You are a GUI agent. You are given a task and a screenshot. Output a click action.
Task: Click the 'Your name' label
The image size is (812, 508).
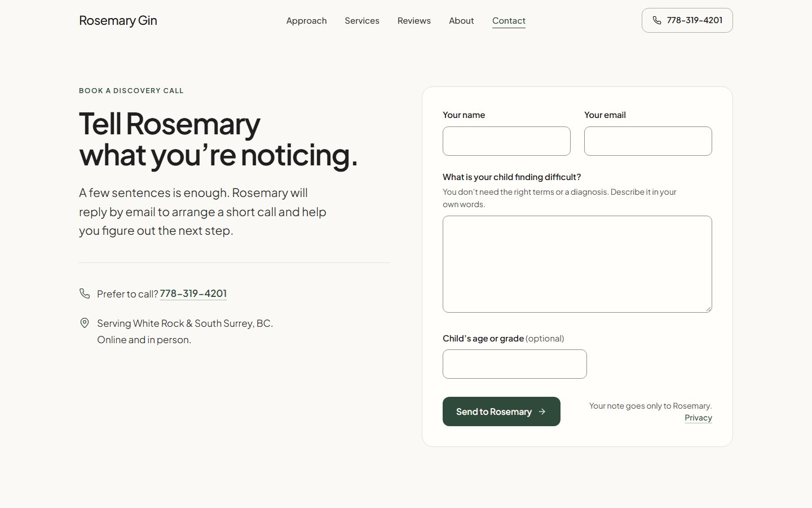(x=464, y=115)
